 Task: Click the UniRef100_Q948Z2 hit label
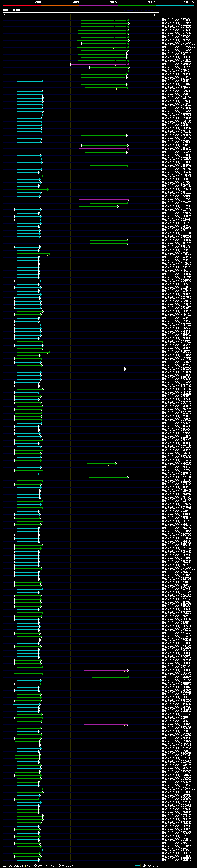(176, 775)
